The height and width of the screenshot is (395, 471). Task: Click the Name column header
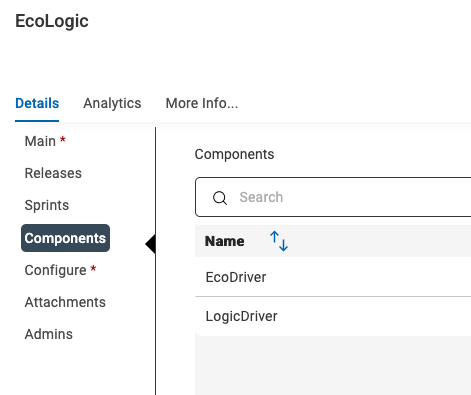coord(224,241)
